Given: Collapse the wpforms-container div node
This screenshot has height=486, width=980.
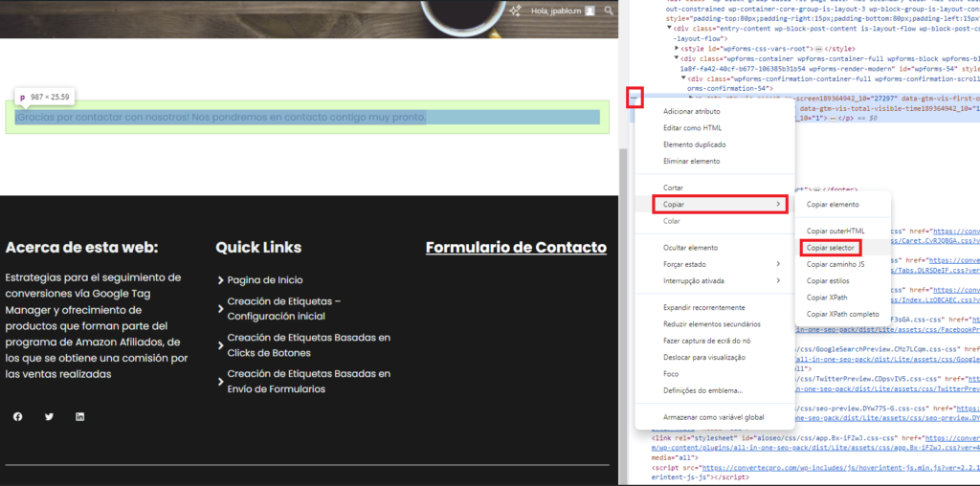Looking at the screenshot, I should [x=677, y=58].
